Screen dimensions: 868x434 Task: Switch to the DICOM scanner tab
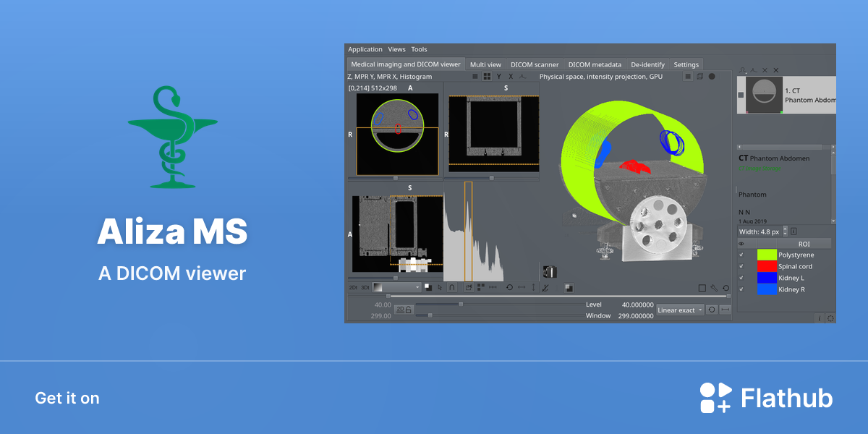[x=535, y=64]
